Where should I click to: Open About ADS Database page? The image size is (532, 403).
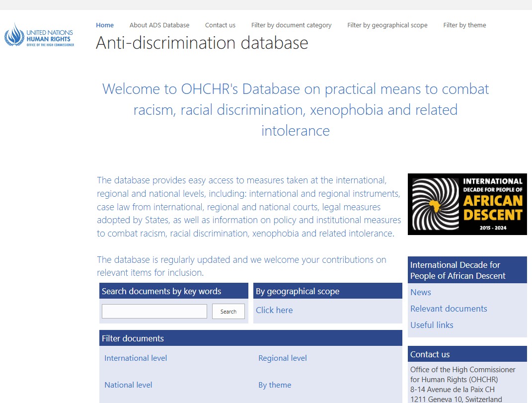pos(159,25)
